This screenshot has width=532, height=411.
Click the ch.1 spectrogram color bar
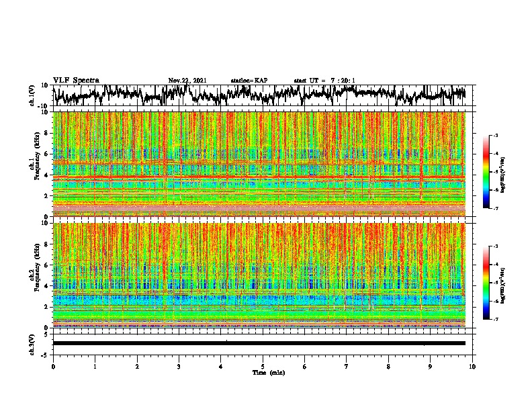486,172
